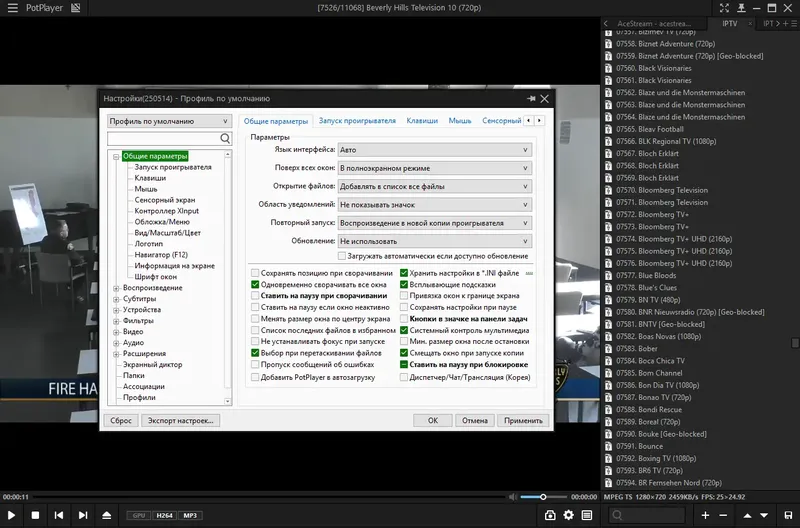Click the 'Отмена' button
Screen dimensions: 800x528
[474, 420]
